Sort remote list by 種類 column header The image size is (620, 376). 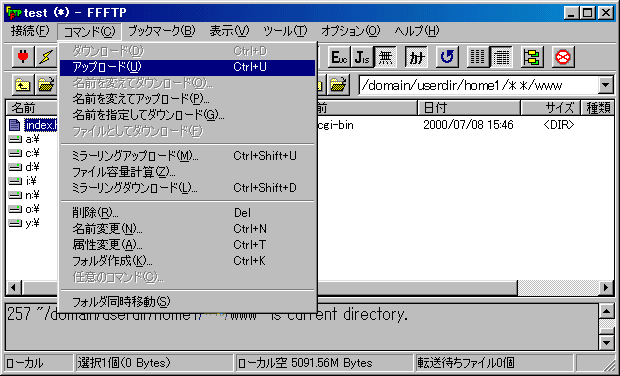tap(598, 108)
